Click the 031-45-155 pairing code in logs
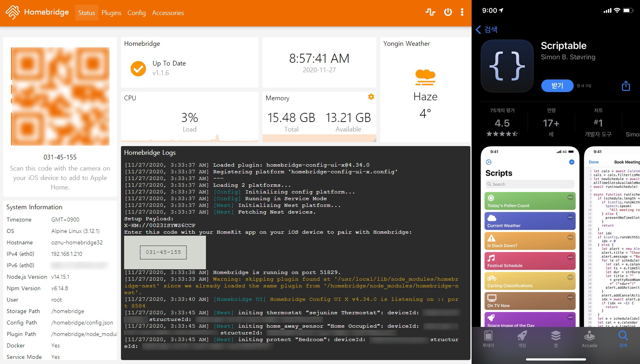Image resolution: width=640 pixels, height=364 pixels. pos(163,252)
